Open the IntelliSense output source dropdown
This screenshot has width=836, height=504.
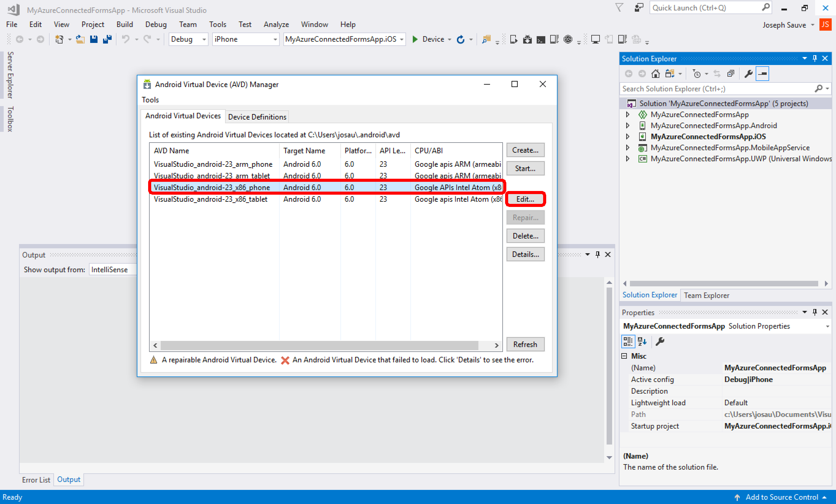coord(113,270)
